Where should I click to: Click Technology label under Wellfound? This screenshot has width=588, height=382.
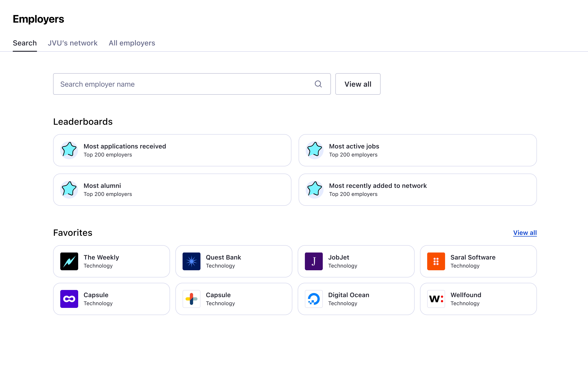tap(465, 303)
